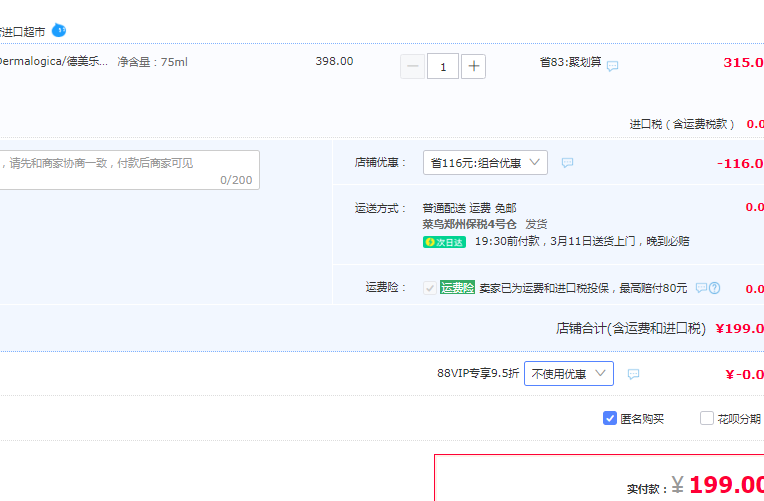Click the question mark help icon for 运费险

tap(714, 288)
